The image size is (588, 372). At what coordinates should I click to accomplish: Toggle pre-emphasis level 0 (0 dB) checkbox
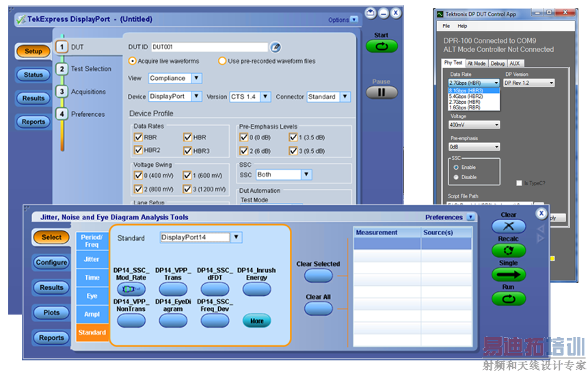click(244, 137)
